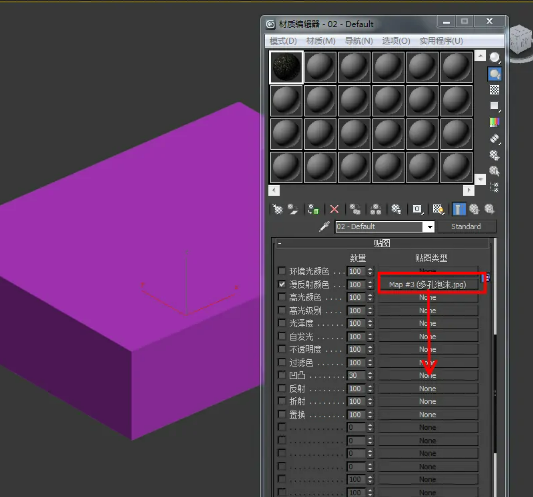
Task: Click the 折射 amount spinner arrows
Action: (370, 401)
